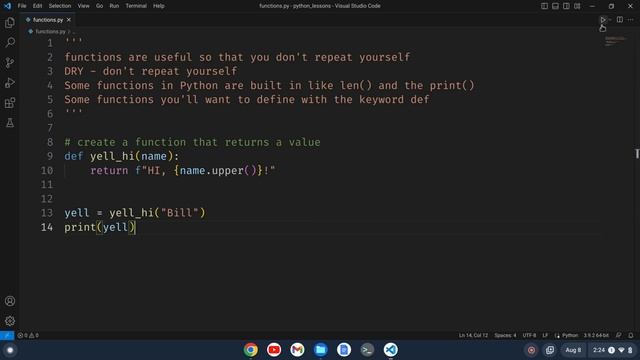Screen dimensions: 640x360
Task: Click the minimap code overview
Action: click(x=615, y=41)
